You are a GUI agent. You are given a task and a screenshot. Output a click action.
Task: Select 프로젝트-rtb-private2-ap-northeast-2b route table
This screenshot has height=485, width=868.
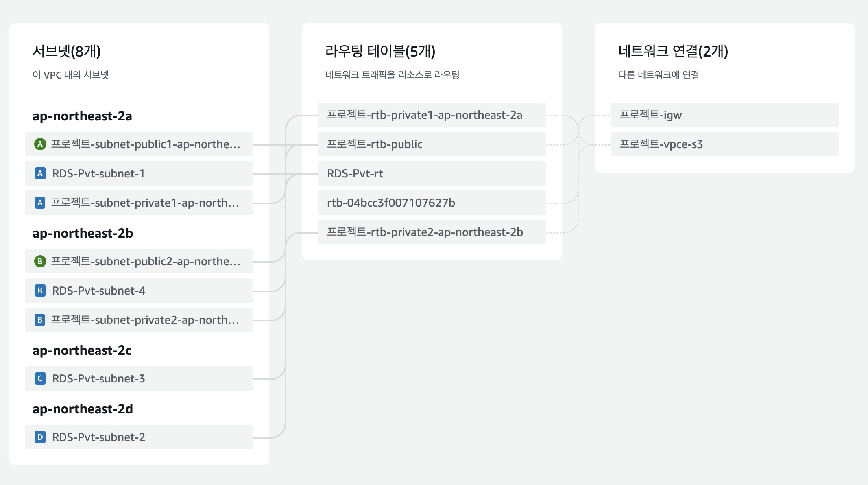(x=425, y=232)
